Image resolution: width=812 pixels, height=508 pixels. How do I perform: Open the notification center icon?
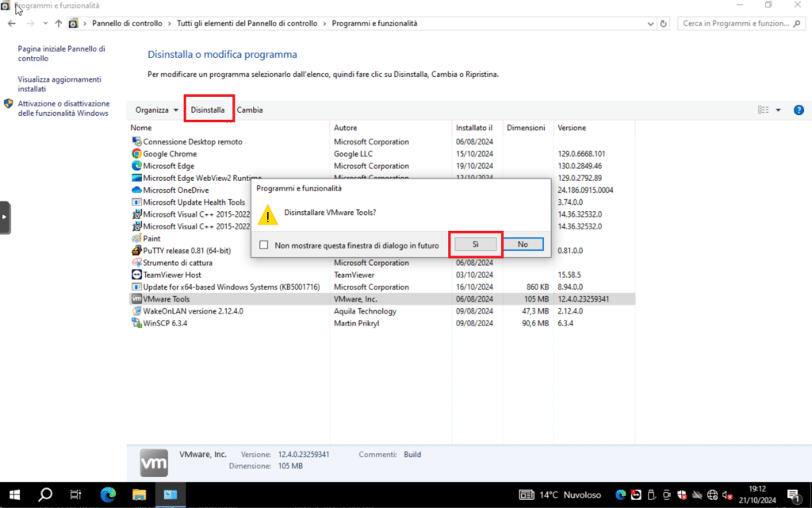pyautogui.click(x=793, y=495)
